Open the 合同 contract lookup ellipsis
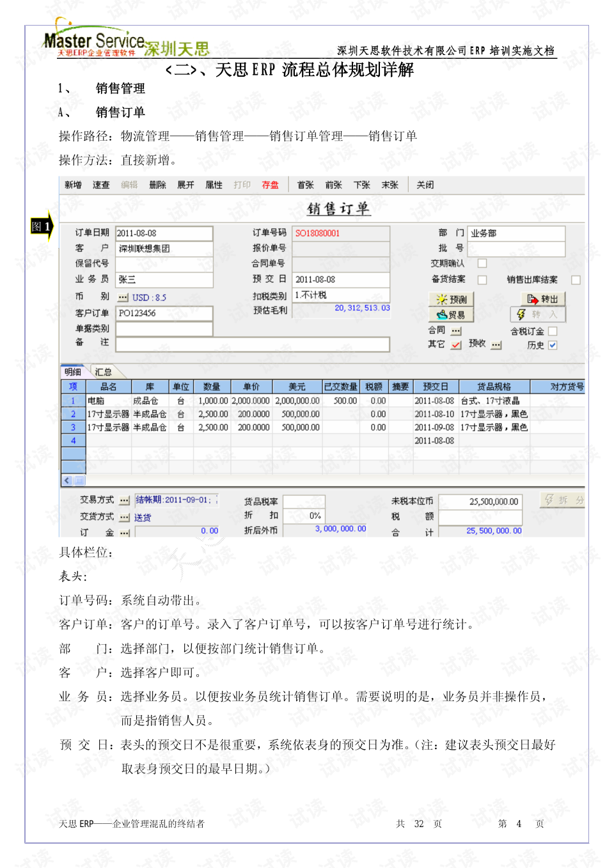Screen dimensions: 614x868 (x=456, y=331)
